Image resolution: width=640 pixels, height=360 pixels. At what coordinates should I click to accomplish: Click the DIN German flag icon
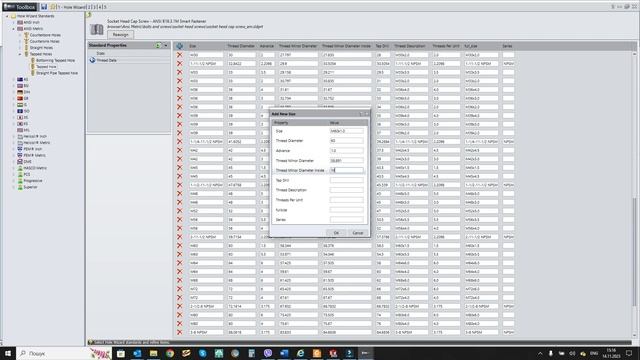click(x=20, y=92)
